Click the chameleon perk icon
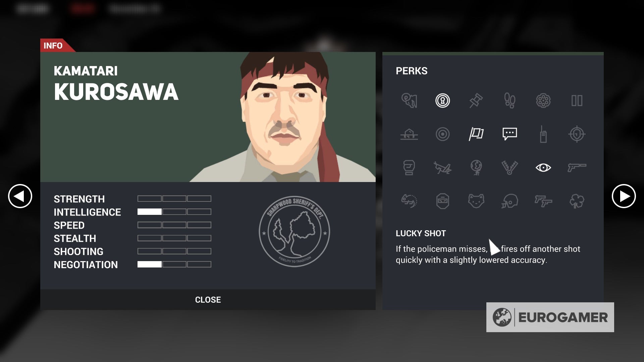This screenshot has width=644, height=362. coord(409,201)
